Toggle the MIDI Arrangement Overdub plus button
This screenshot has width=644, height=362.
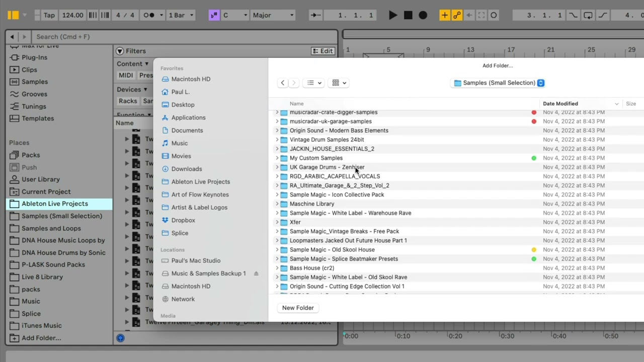pyautogui.click(x=445, y=15)
